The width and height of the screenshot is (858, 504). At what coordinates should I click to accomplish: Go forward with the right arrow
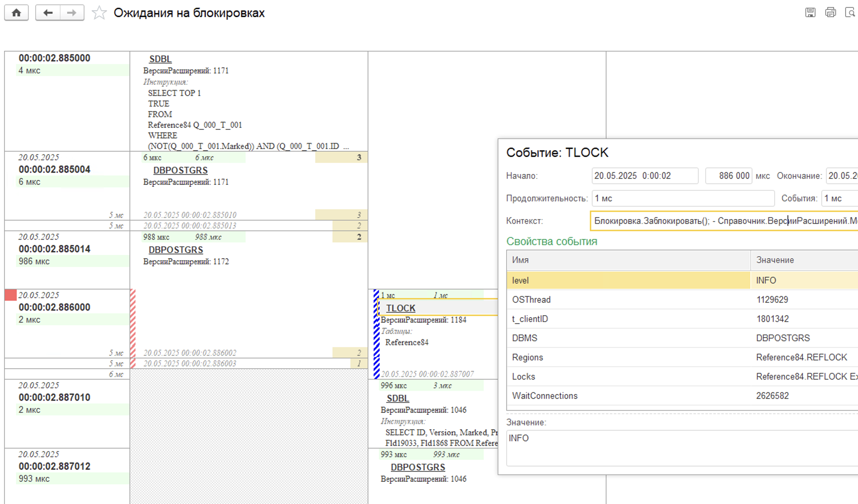point(72,13)
